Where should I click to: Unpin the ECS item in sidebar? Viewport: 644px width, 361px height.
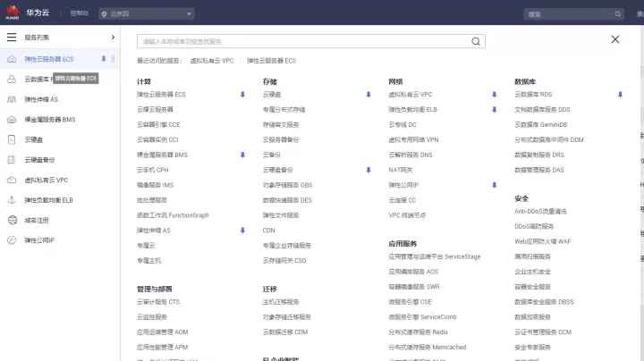pos(104,59)
